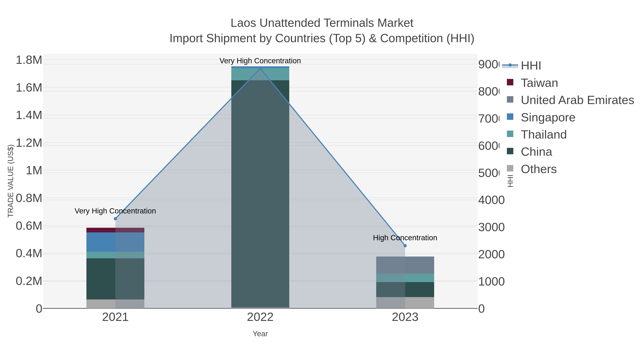The image size is (644, 362).
Task: Click the 4000 HHI axis tick label
Action: pos(492,200)
